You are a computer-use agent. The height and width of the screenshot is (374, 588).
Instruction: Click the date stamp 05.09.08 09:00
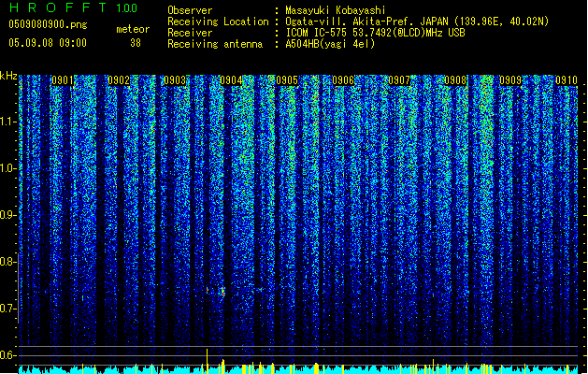(48, 43)
